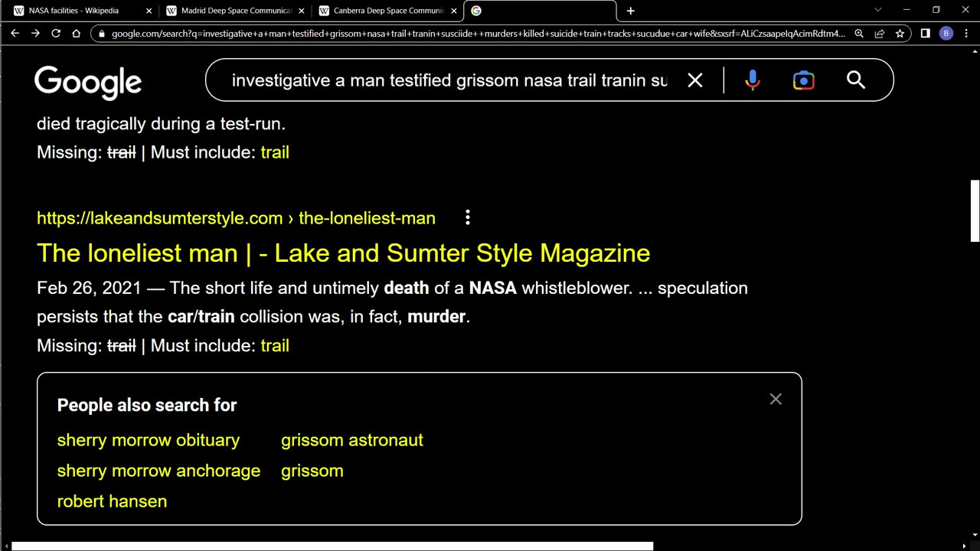Share this page from address bar
Image resolution: width=980 pixels, height=551 pixels.
point(880,34)
